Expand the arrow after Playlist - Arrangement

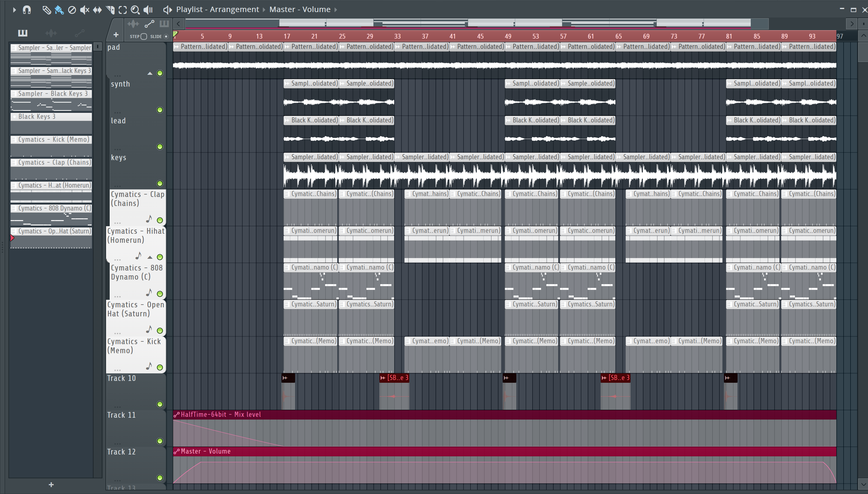264,10
